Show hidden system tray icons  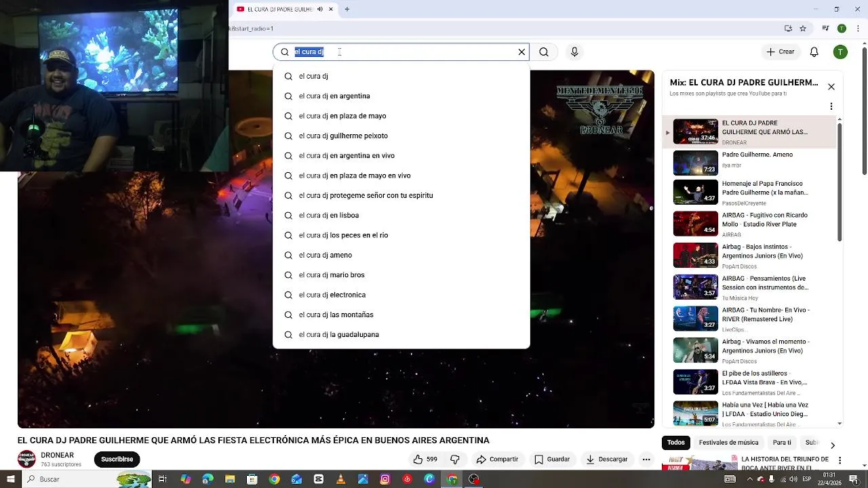coord(750,479)
